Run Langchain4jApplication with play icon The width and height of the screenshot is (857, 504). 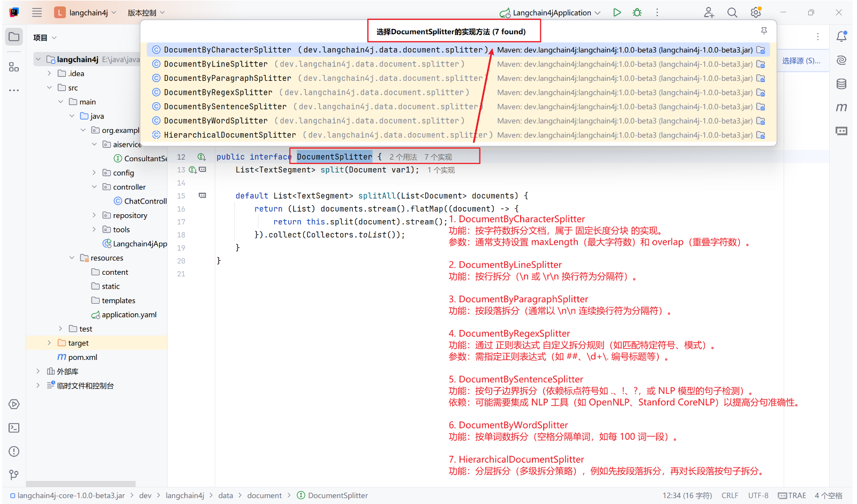(x=617, y=12)
